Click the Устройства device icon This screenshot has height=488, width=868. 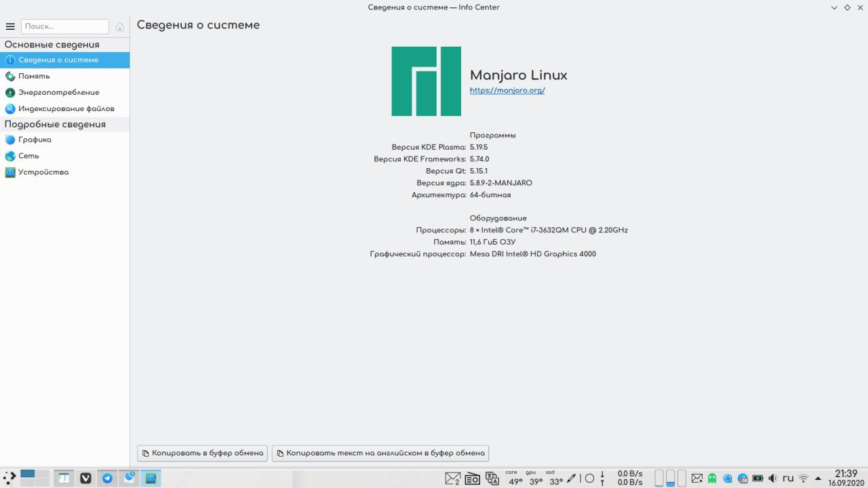click(x=10, y=172)
